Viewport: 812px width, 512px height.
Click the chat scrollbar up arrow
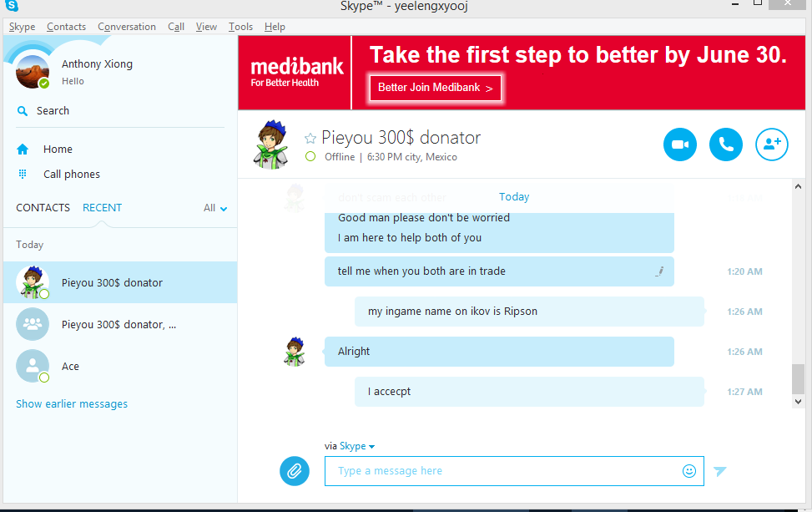798,186
